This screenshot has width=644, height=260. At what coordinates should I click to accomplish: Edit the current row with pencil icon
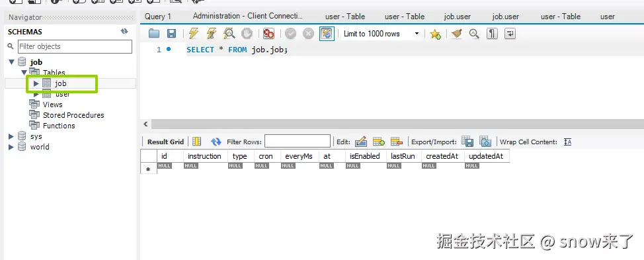(x=360, y=142)
